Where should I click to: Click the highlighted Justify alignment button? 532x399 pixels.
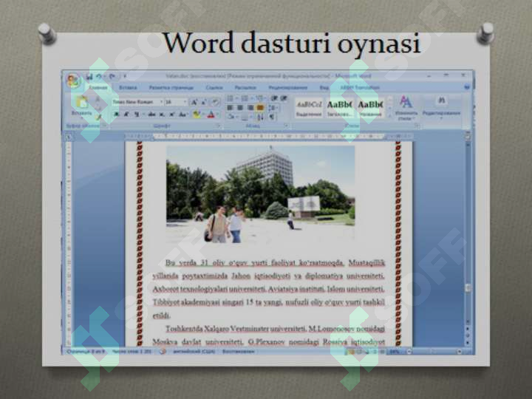260,108
